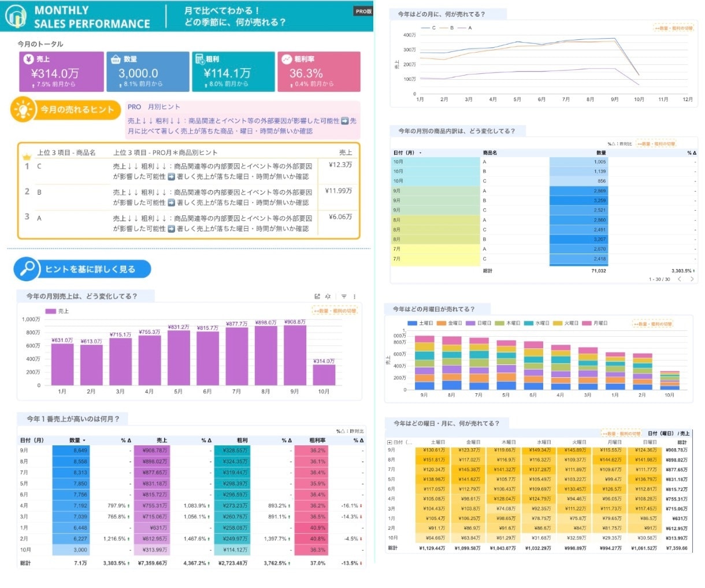Click the 1月 bar labeled ¥631.0万
The width and height of the screenshot is (705, 588).
[62, 364]
